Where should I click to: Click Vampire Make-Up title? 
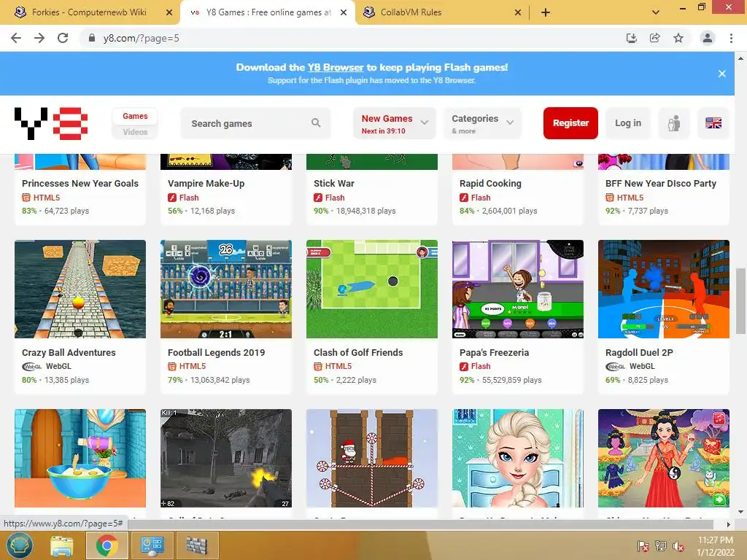[206, 183]
